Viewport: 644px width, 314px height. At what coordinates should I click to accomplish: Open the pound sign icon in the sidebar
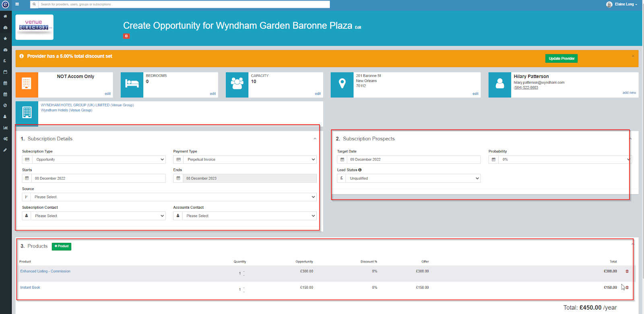pyautogui.click(x=5, y=61)
